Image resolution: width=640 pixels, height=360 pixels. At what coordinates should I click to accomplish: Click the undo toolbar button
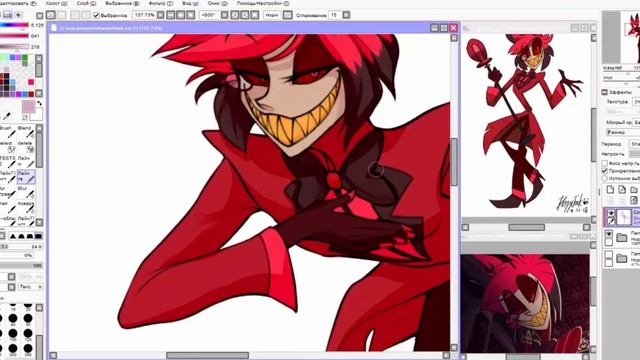51,15
